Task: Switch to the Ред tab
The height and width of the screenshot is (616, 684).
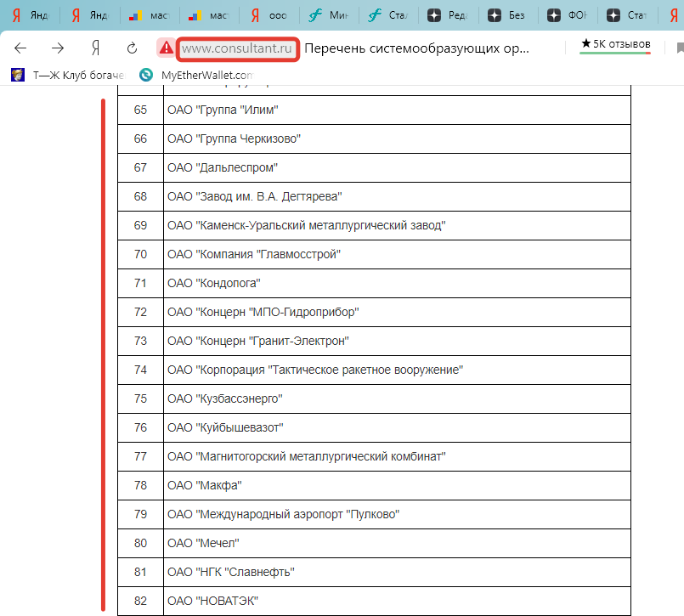Action: pyautogui.click(x=448, y=15)
